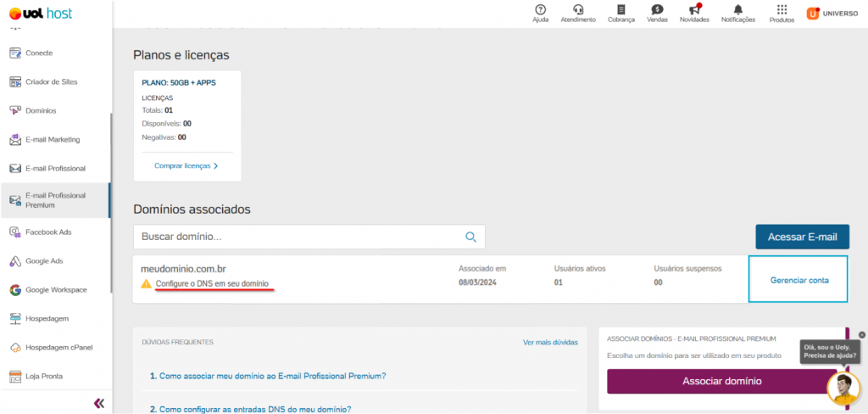Click the Hospedagem cPanel sidebar icon
The height and width of the screenshot is (414, 868).
[15, 348]
